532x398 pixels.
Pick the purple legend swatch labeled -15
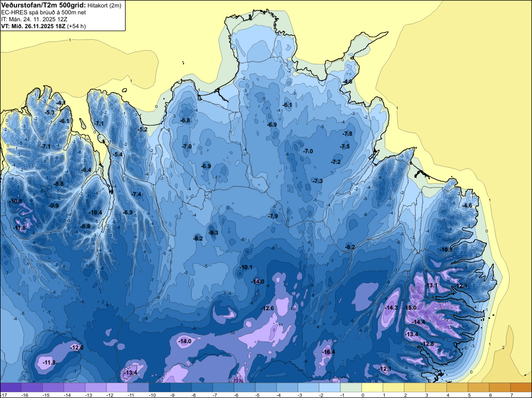[53, 387]
